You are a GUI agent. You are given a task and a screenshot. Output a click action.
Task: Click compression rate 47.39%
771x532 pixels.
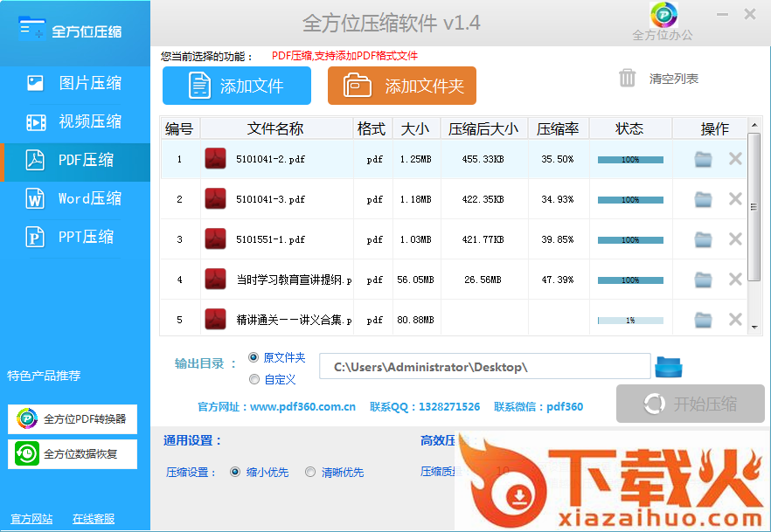pyautogui.click(x=558, y=280)
